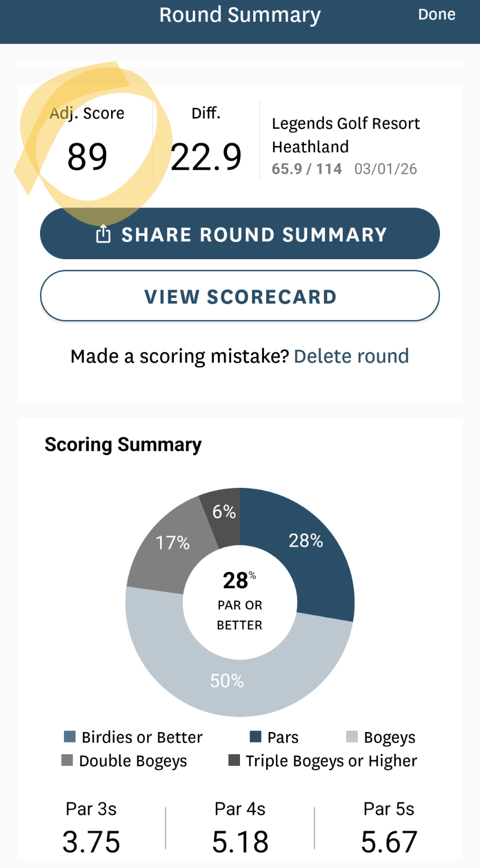Click the Delete round link
The image size is (480, 868).
coord(351,356)
